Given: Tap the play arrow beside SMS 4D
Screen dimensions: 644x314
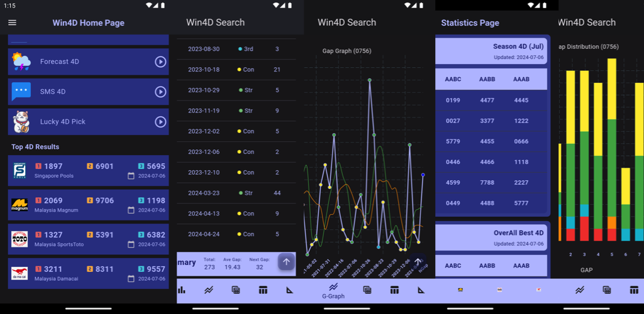Looking at the screenshot, I should tap(160, 92).
